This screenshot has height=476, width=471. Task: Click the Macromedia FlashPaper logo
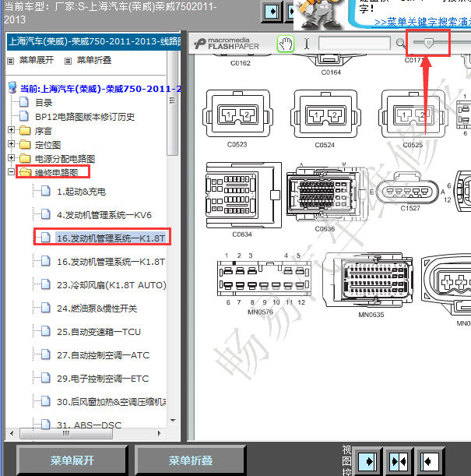click(231, 44)
